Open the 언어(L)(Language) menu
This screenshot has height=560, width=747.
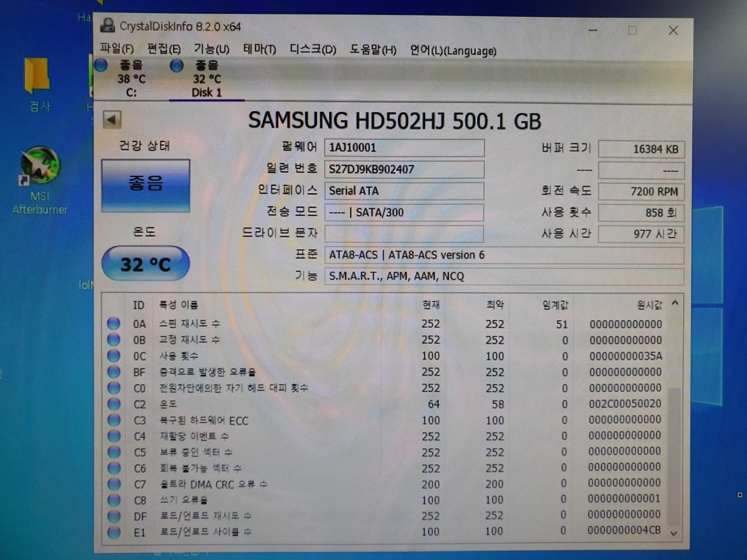[453, 51]
